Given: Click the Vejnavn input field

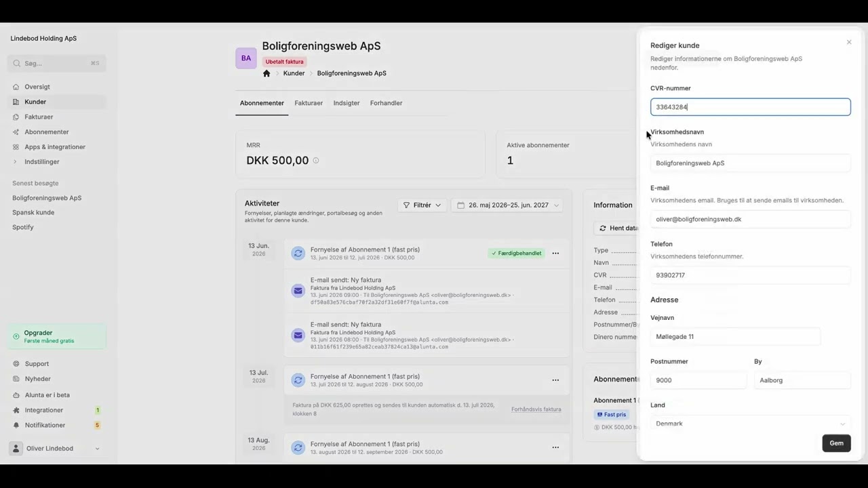Looking at the screenshot, I should pyautogui.click(x=735, y=336).
